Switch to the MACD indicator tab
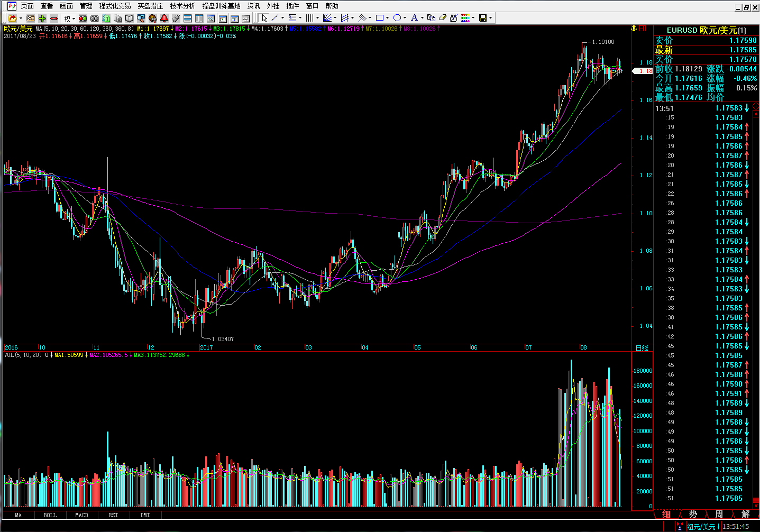 pyautogui.click(x=81, y=515)
